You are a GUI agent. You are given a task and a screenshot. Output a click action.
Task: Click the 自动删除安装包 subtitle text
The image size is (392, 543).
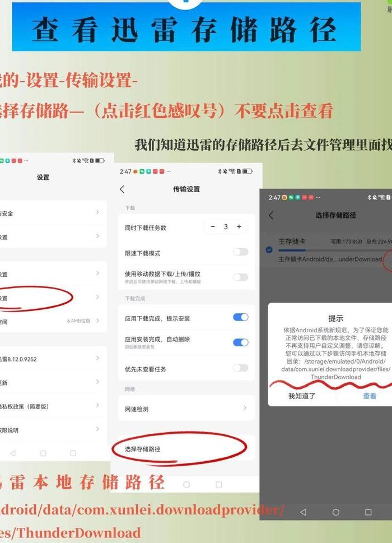[x=140, y=347]
